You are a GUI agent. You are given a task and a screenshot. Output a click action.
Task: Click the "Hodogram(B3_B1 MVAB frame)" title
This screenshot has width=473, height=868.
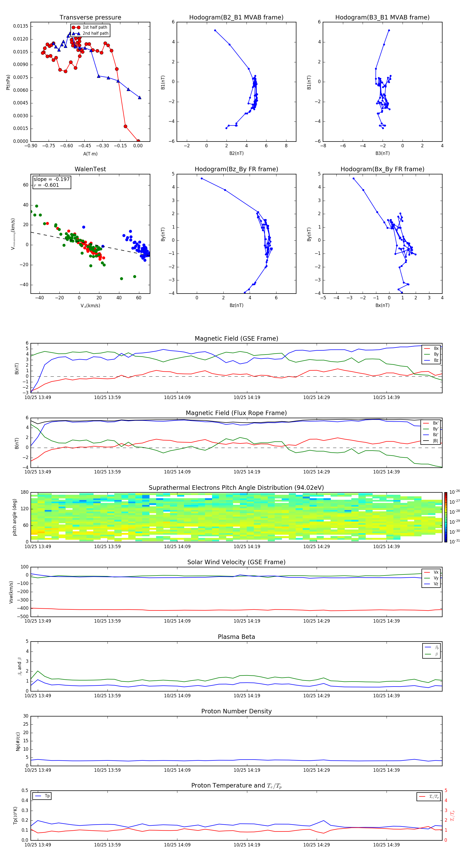(382, 18)
